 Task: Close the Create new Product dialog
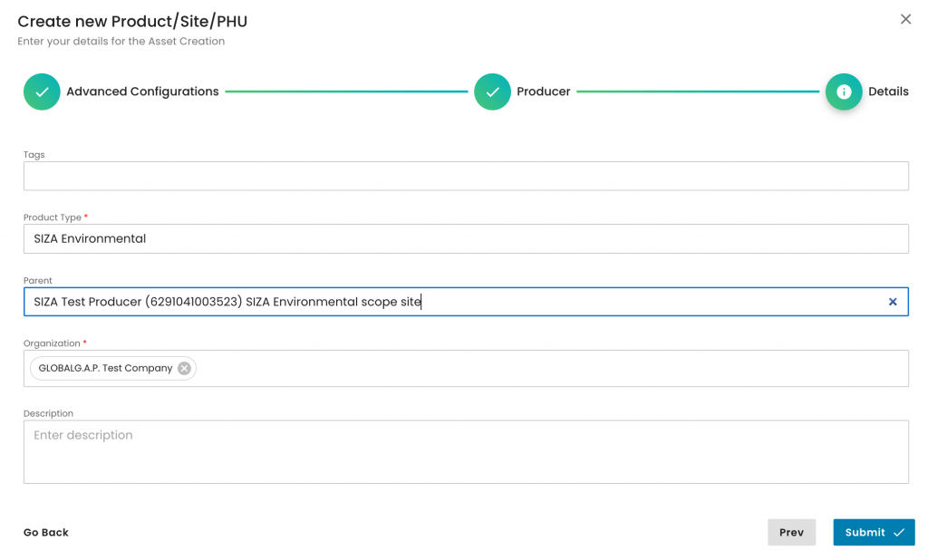tap(904, 19)
